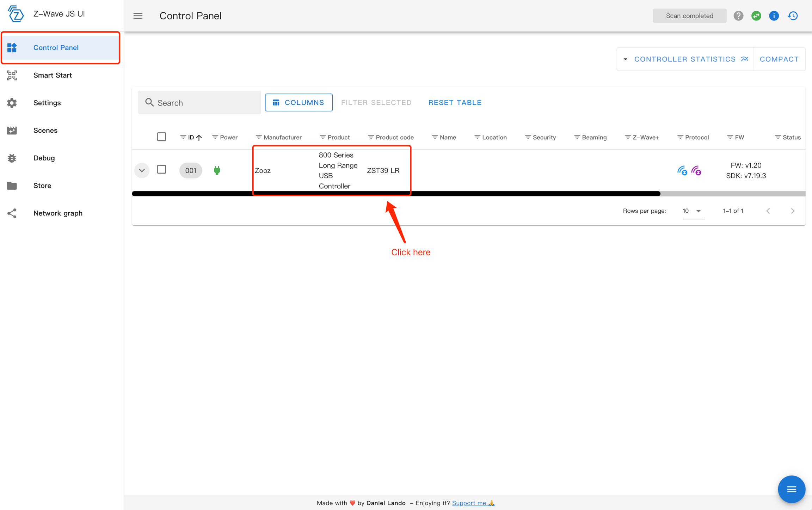The image size is (812, 510).
Task: Open the floating action menu button
Action: [x=791, y=489]
